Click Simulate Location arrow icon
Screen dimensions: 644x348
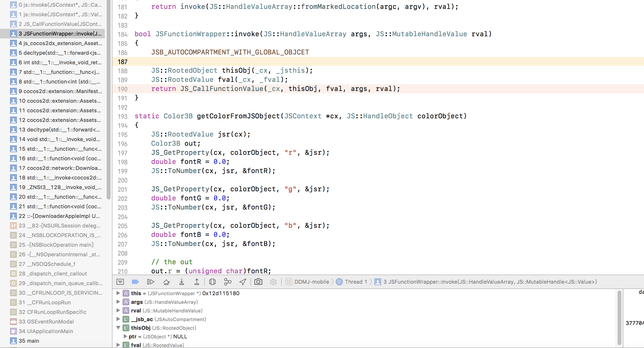(243, 282)
